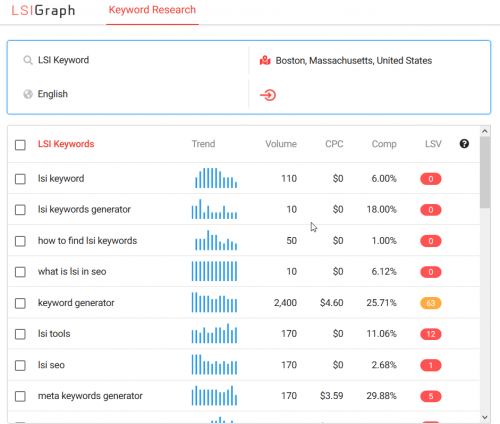Toggle the select-all checkbox in header

point(20,145)
